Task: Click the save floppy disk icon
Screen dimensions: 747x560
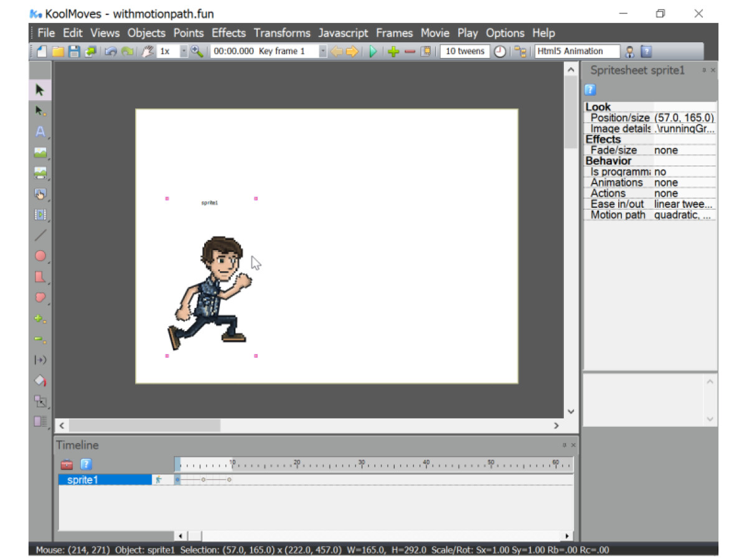Action: 74,52
